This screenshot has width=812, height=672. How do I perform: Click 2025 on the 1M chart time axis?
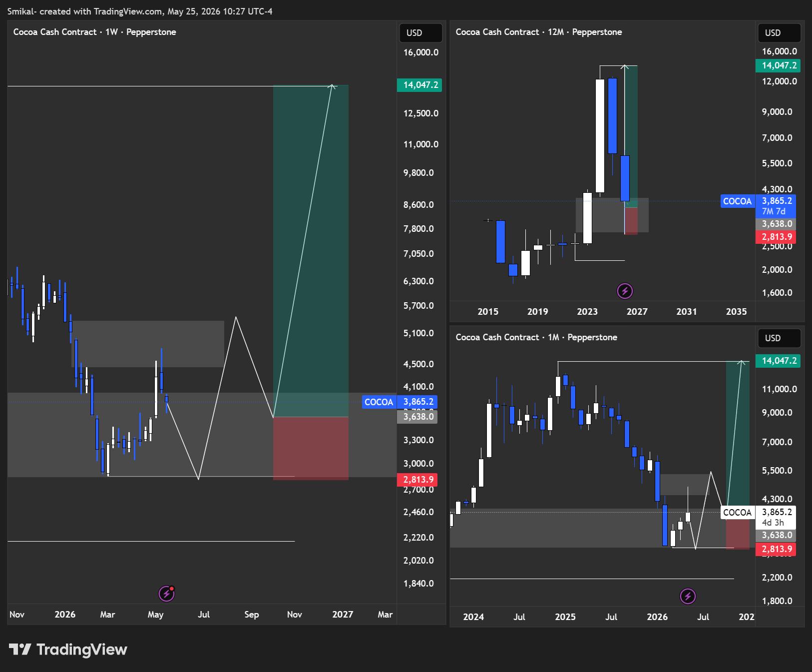(565, 617)
